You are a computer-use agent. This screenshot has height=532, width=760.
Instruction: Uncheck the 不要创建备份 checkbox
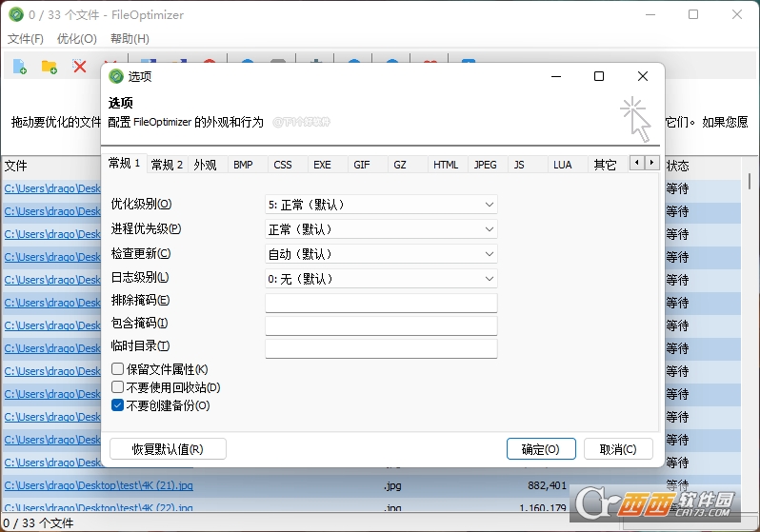(x=118, y=405)
